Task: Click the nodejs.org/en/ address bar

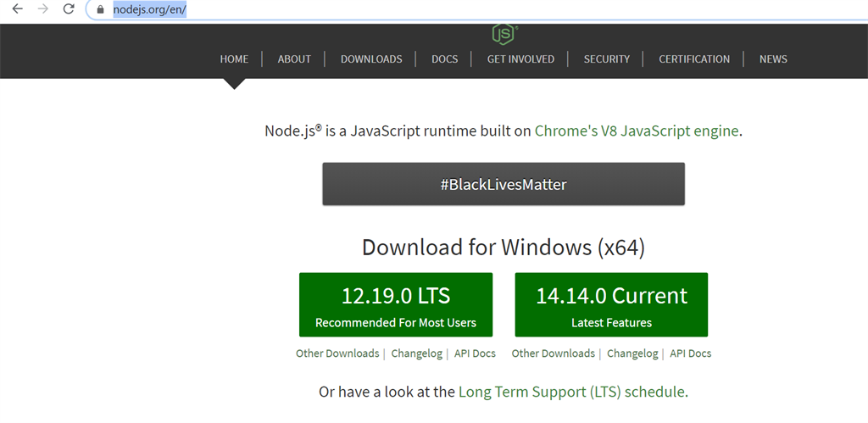Action: [476, 9]
